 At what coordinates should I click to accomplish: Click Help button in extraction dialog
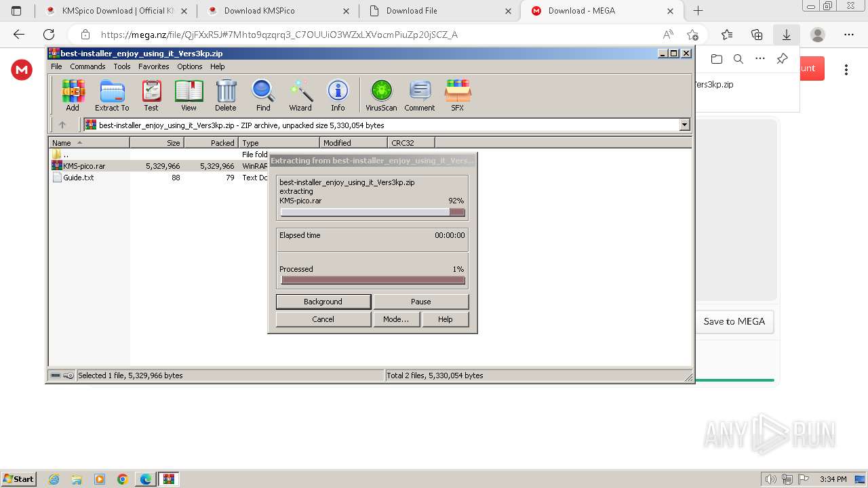click(x=446, y=319)
